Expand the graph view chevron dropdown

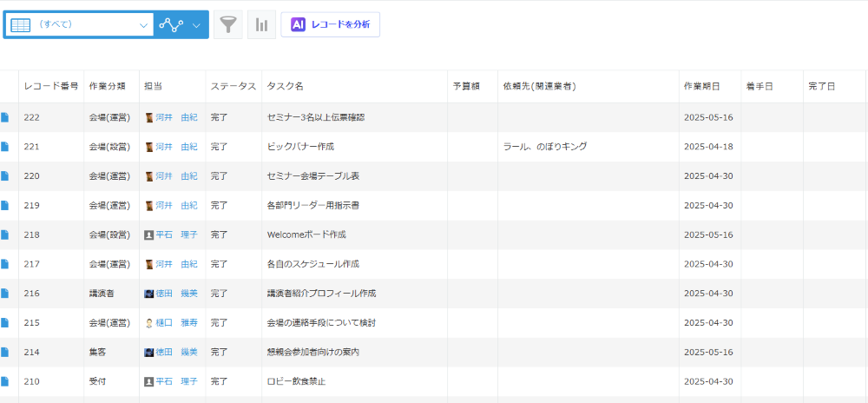coord(196,25)
